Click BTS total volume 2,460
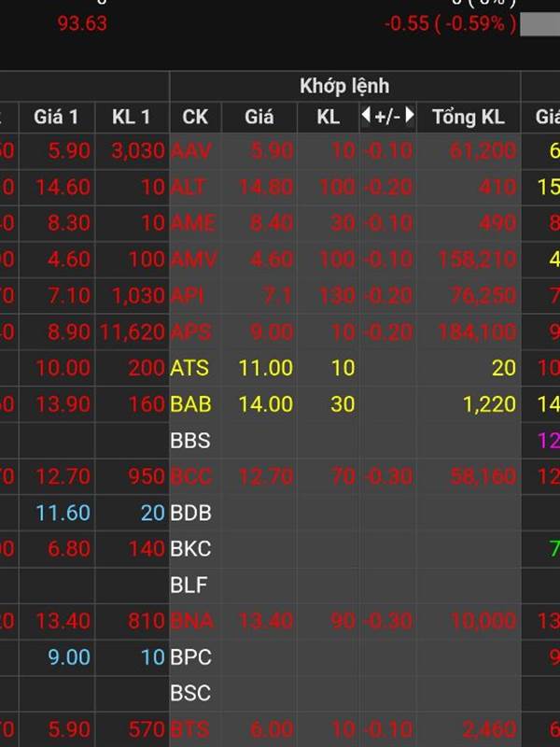560x747 pixels. (x=489, y=729)
